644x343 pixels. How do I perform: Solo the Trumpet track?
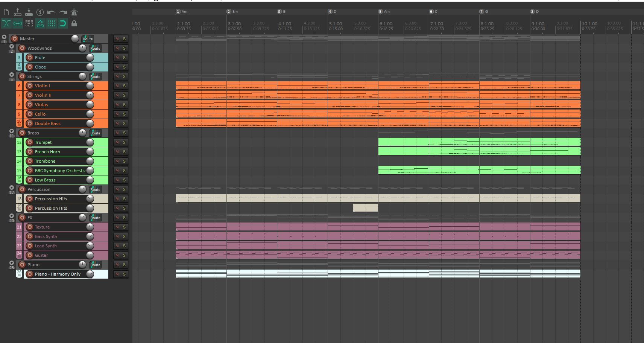[x=124, y=142]
